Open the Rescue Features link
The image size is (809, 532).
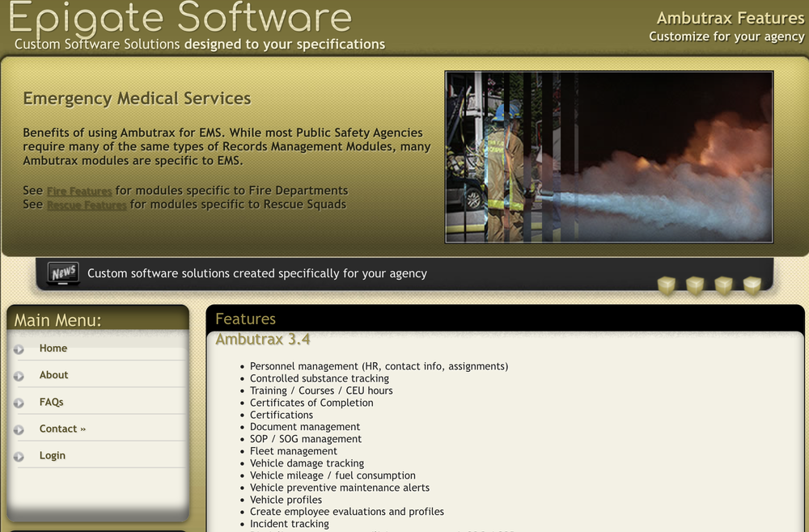(86, 205)
